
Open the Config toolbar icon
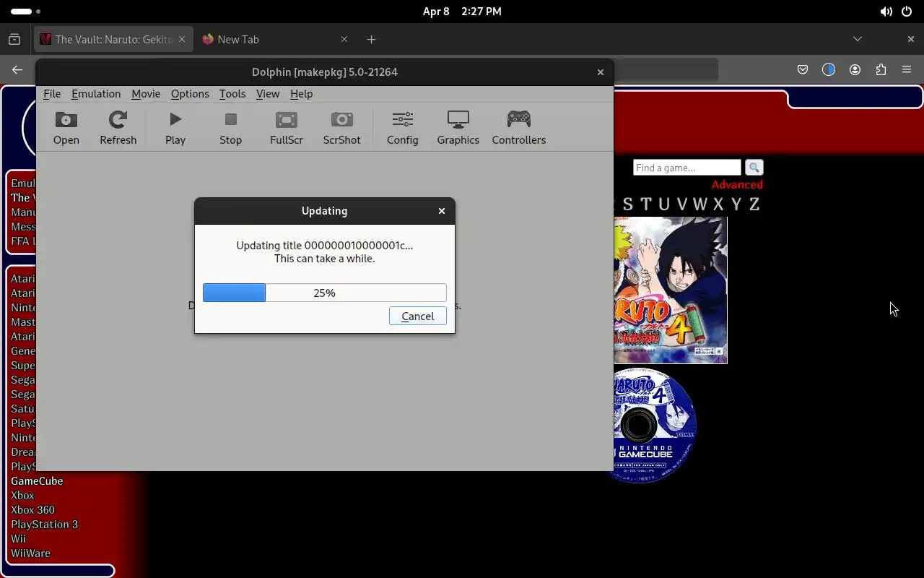[x=402, y=129]
